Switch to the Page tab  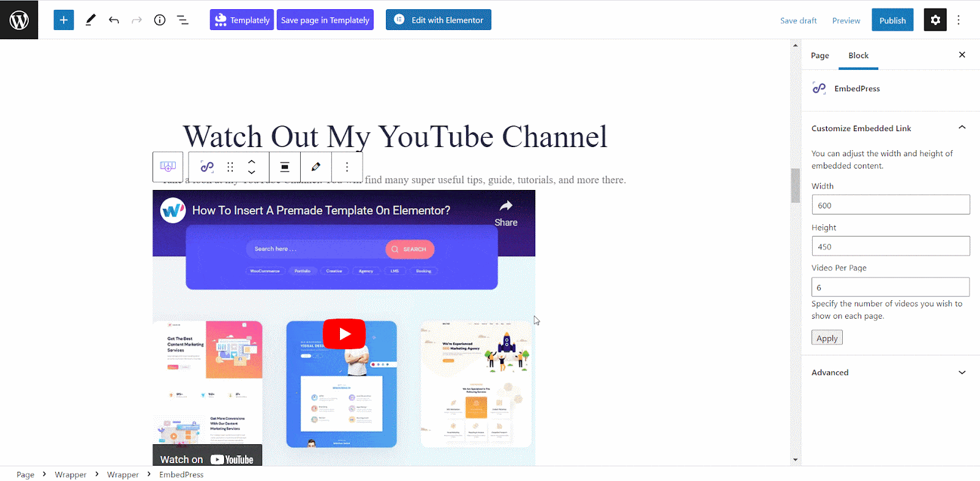point(820,55)
